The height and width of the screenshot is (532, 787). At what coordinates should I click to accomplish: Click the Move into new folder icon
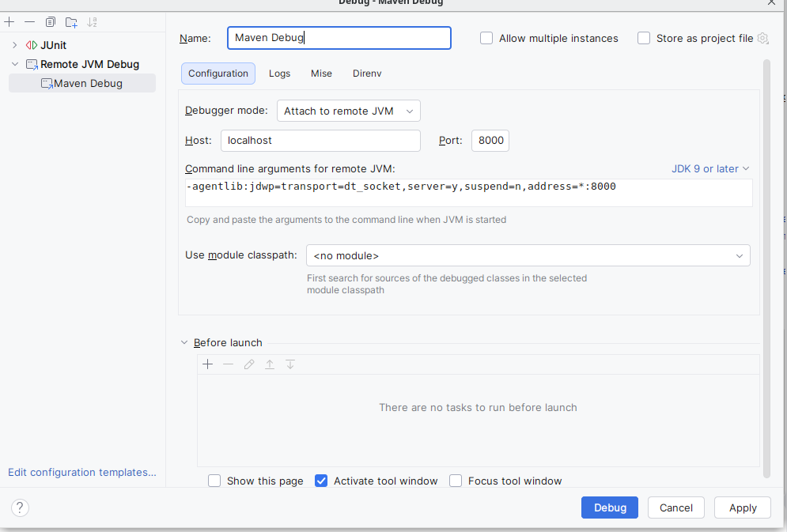[71, 22]
